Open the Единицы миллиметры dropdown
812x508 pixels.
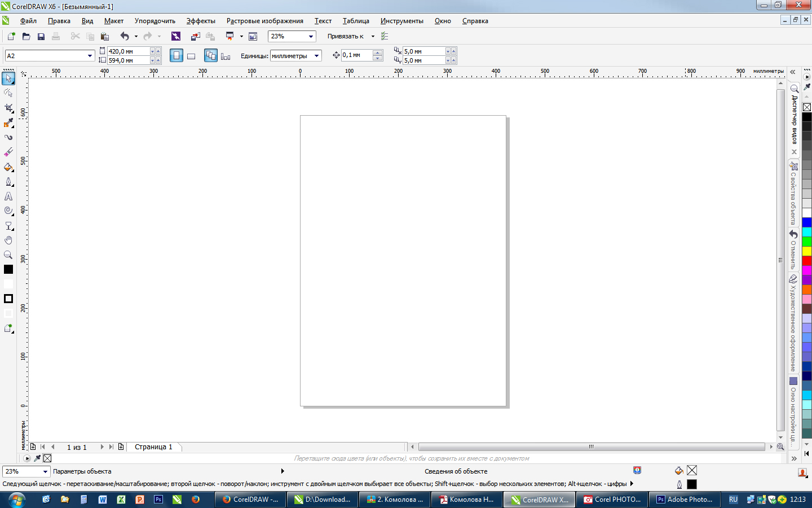(317, 56)
